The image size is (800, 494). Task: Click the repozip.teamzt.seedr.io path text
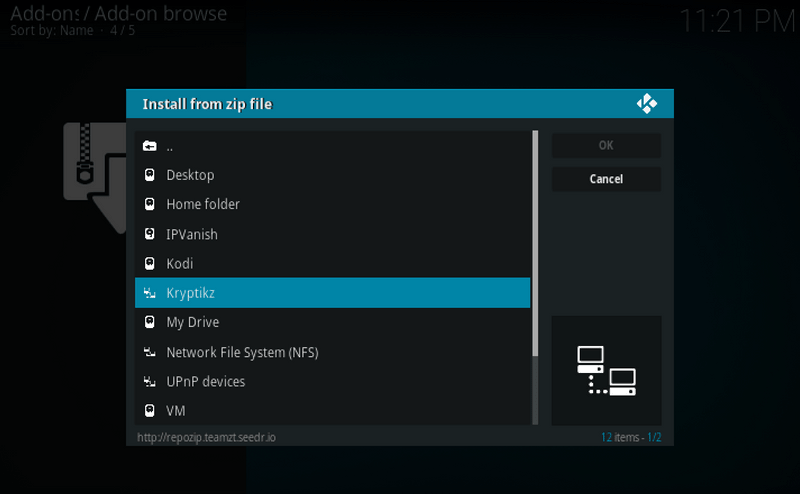207,437
